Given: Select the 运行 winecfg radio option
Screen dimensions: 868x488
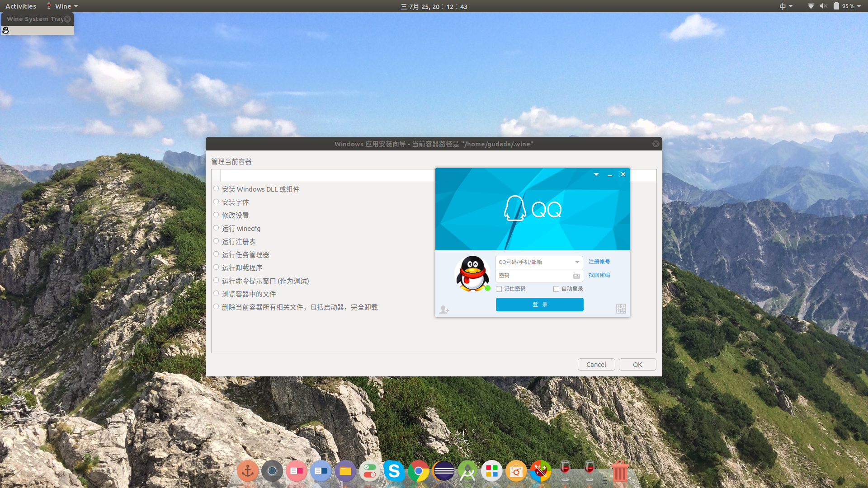Looking at the screenshot, I should pyautogui.click(x=216, y=228).
